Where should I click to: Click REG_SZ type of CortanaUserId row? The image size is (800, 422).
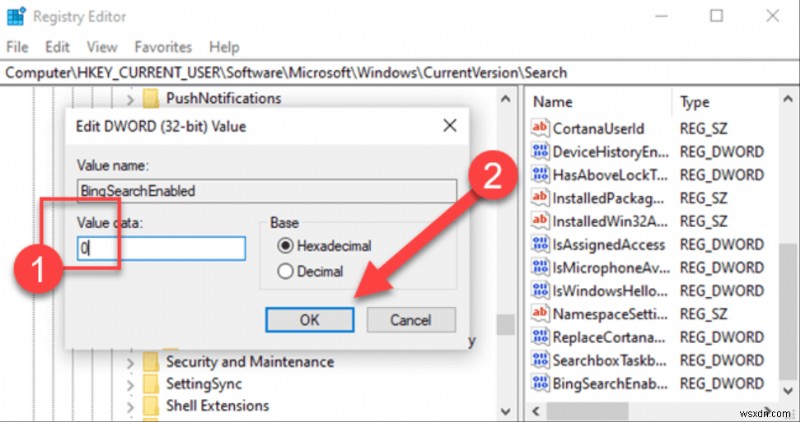coord(704,129)
